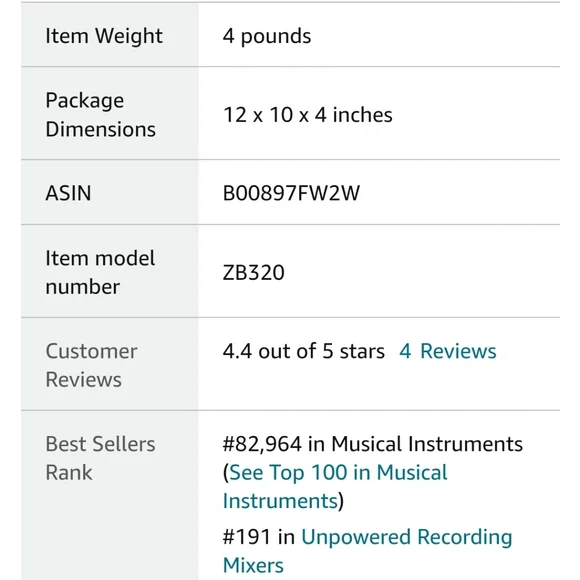This screenshot has height=580, width=580.
Task: Open the Unpowered Recording Mixers category link
Action: click(368, 551)
